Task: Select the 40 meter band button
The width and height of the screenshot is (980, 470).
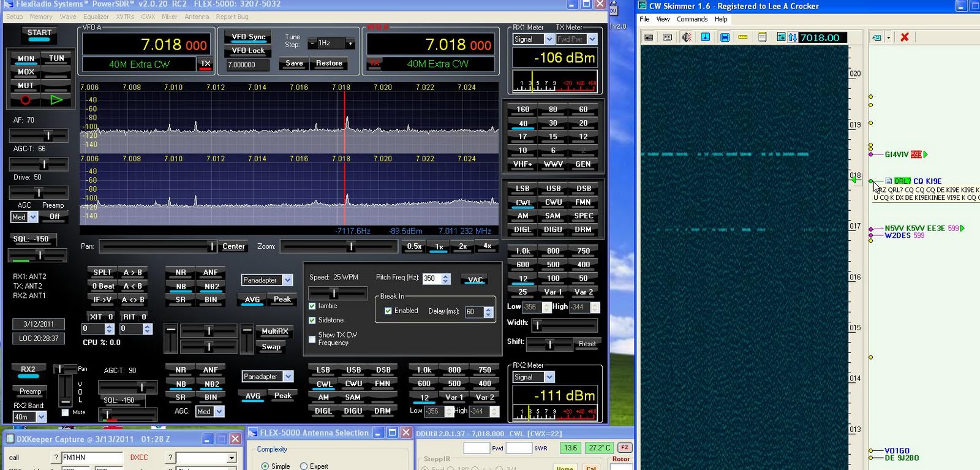Action: [x=522, y=123]
